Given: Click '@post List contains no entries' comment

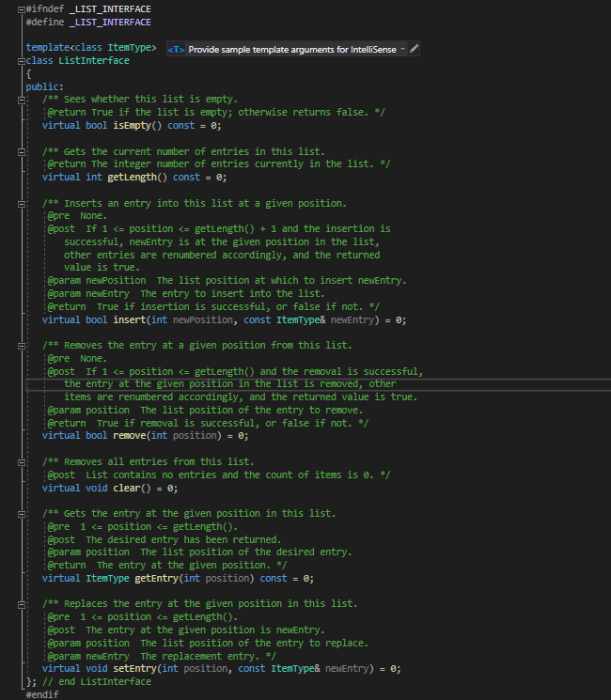Looking at the screenshot, I should (219, 474).
